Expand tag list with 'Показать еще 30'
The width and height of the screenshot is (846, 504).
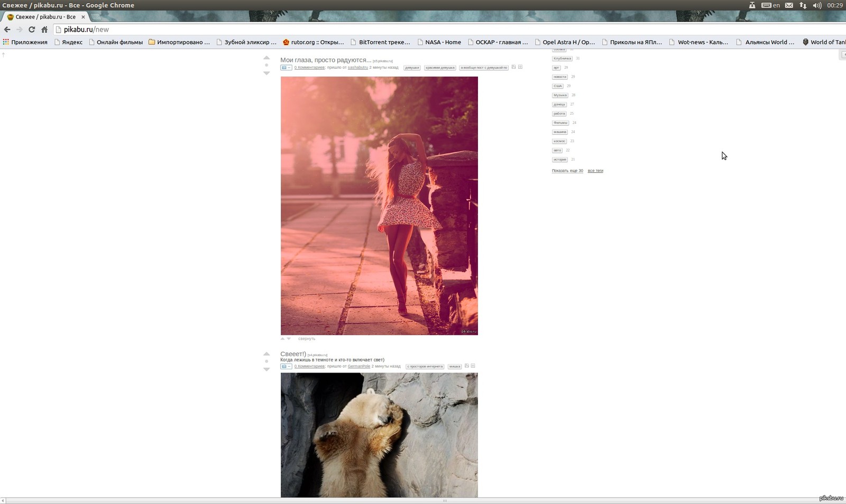pos(567,171)
